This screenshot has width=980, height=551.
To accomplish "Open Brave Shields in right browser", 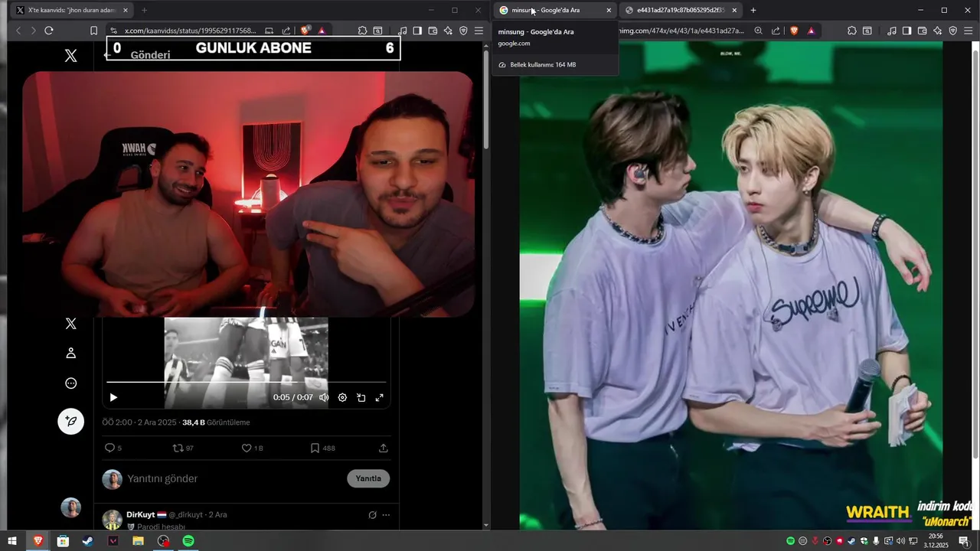I will 794,31.
